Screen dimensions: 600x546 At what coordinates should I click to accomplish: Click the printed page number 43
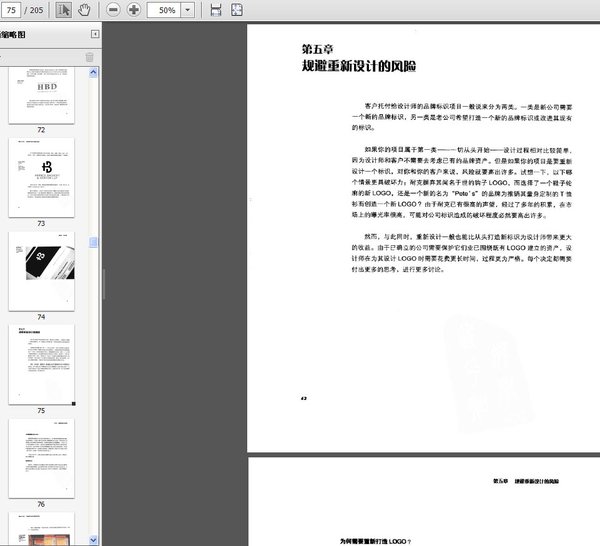point(304,398)
